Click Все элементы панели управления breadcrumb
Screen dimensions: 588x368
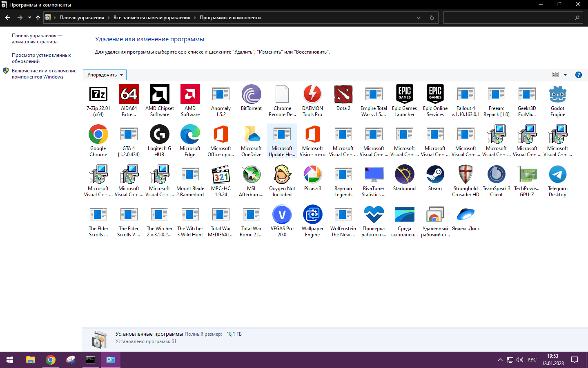point(152,18)
